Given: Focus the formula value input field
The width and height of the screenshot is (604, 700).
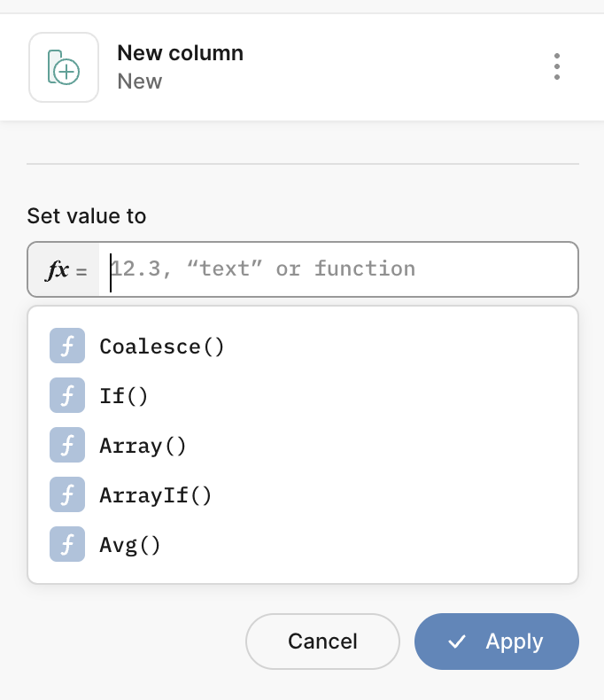Looking at the screenshot, I should tap(338, 269).
